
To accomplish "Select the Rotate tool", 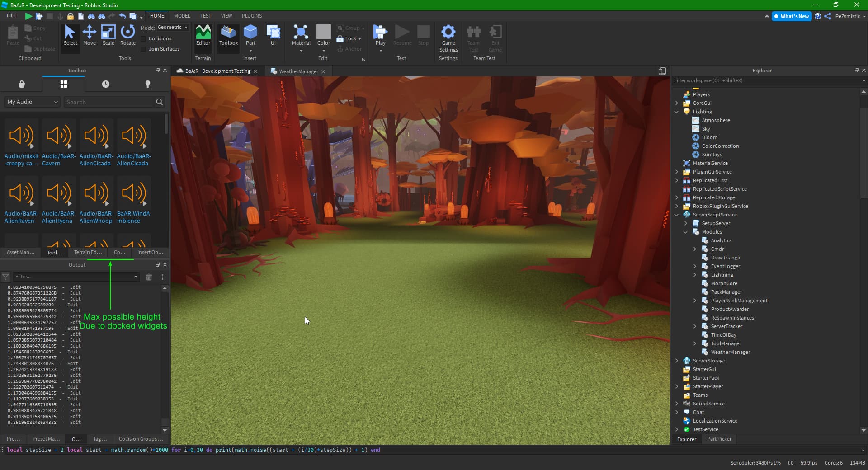I will click(x=127, y=36).
